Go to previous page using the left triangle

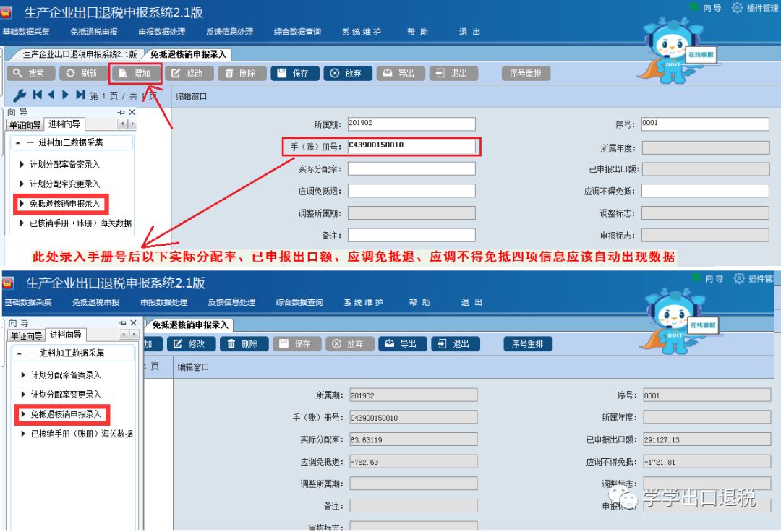[51, 95]
